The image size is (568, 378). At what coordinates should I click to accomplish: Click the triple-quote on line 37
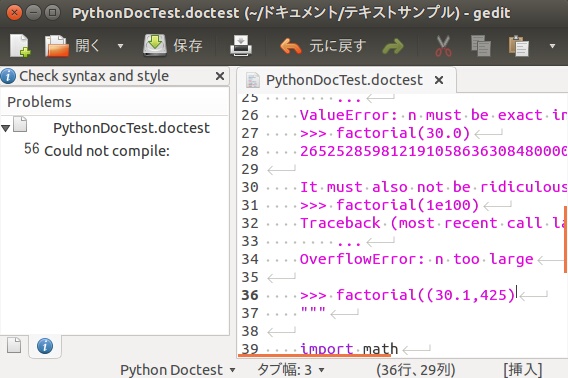tap(313, 311)
